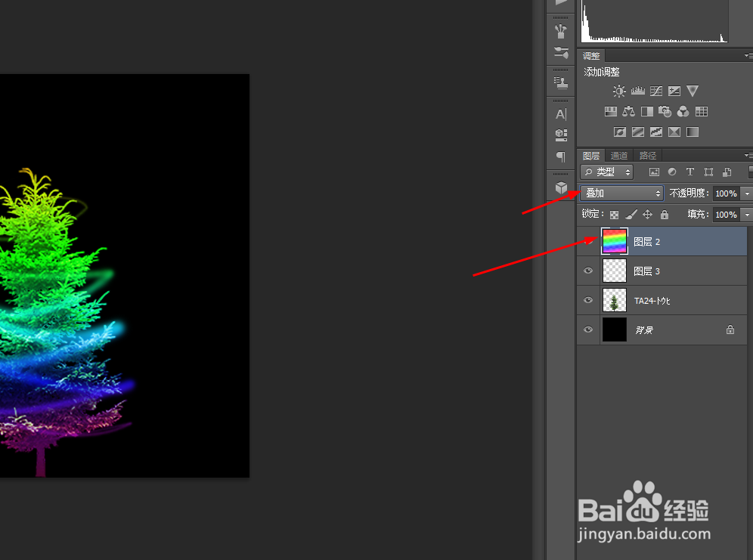Select the 调整 panel tab
753x560 pixels.
point(591,56)
